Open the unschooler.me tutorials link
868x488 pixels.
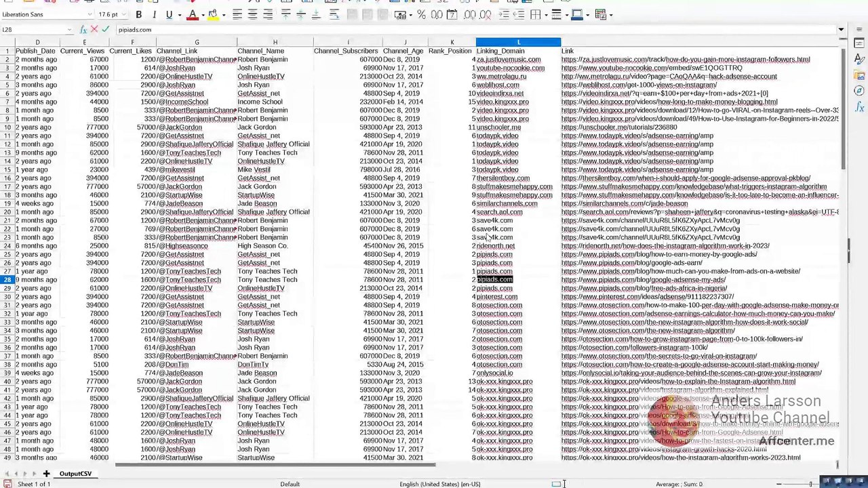click(619, 127)
